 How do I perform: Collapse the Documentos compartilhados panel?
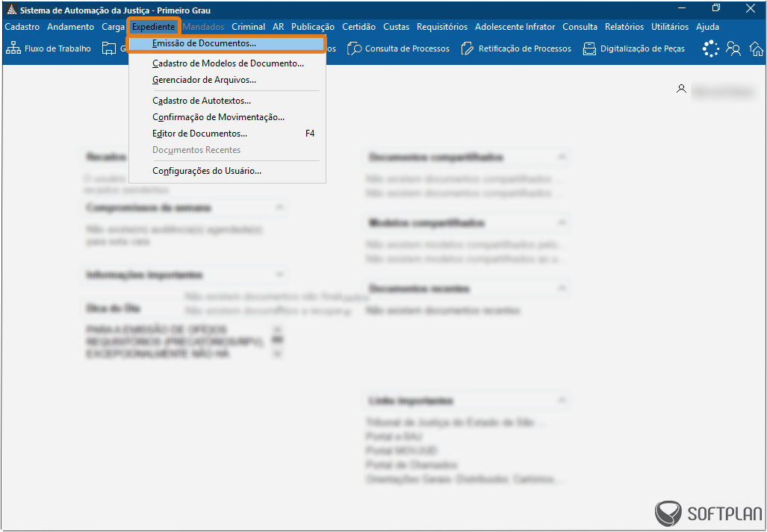(x=562, y=157)
